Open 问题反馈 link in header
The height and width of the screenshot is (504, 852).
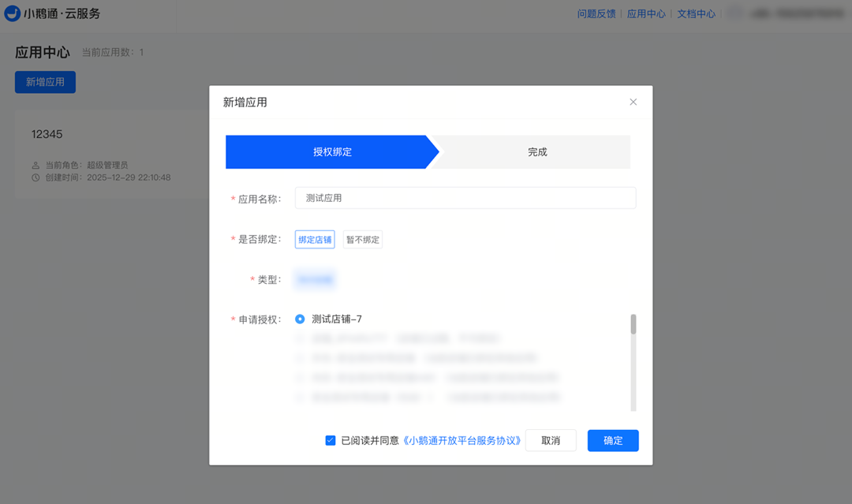(596, 13)
